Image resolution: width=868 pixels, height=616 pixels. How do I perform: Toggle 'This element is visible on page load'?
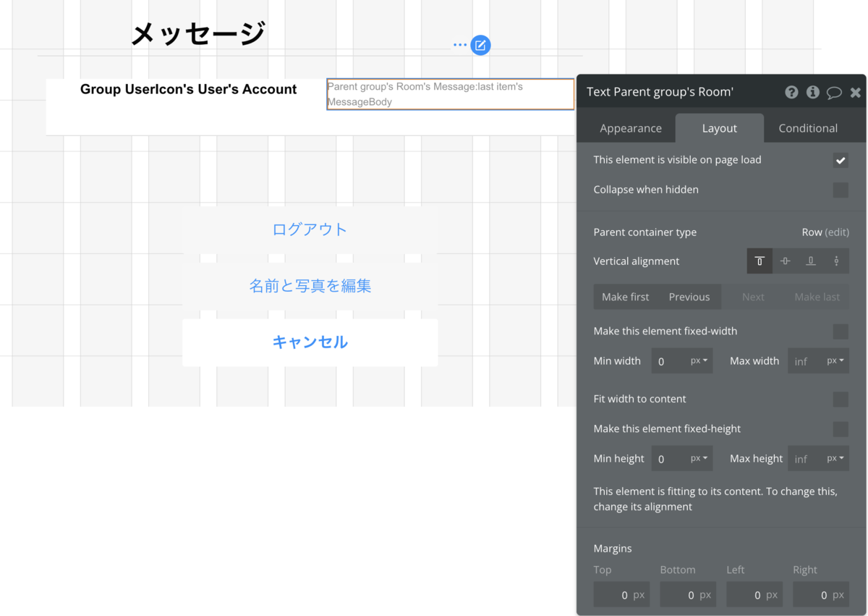click(841, 160)
